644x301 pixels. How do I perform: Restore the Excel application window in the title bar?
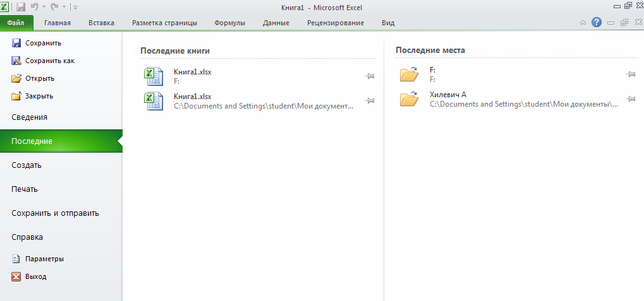pos(628,6)
